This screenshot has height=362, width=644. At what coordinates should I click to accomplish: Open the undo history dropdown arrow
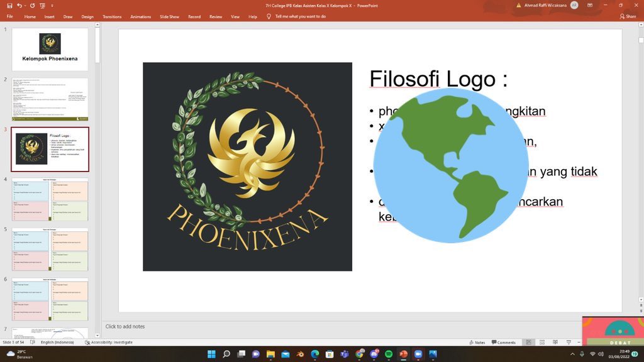[x=25, y=6]
